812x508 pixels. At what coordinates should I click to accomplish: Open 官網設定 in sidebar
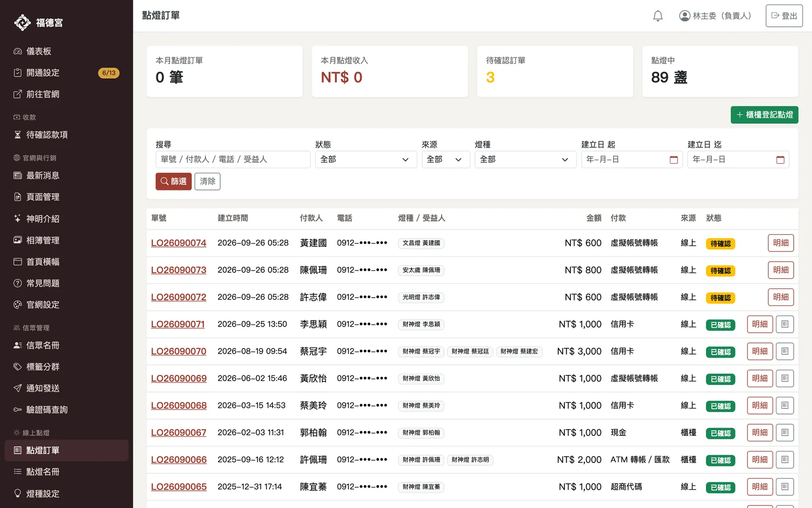pos(66,304)
